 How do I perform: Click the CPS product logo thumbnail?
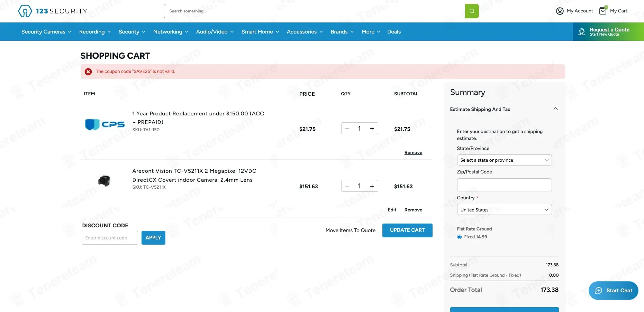105,124
